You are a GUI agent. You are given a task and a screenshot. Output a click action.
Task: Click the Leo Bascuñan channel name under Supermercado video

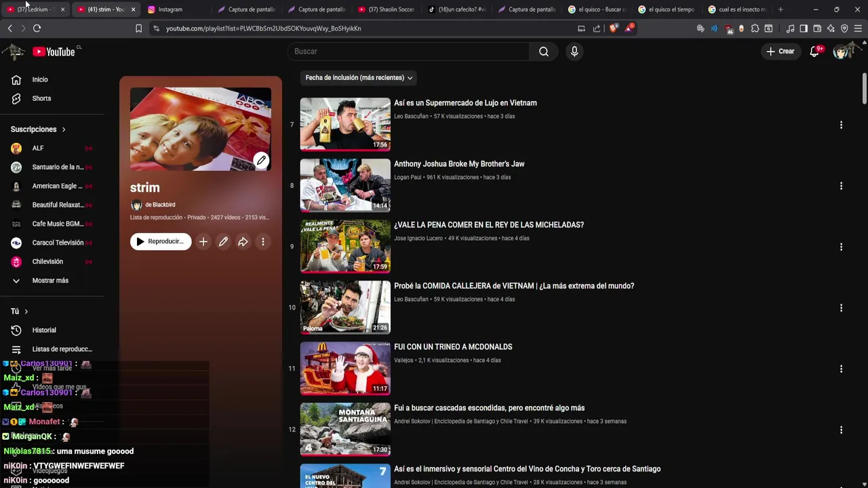pos(411,117)
